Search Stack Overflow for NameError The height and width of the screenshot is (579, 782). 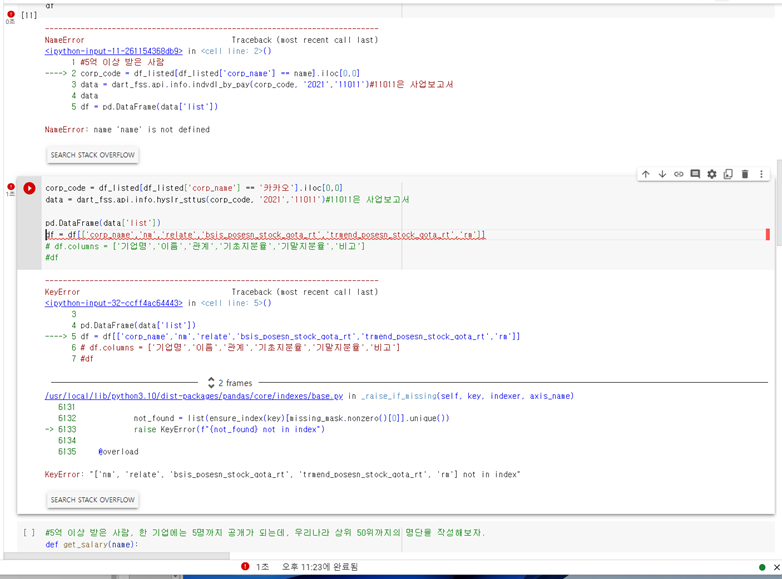tap(93, 155)
